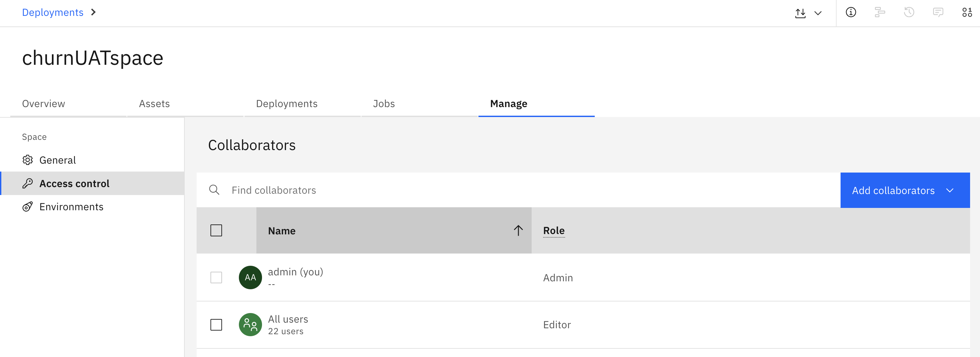Click the 22 users subtitle text
Viewport: 980px width, 357px height.
coord(286,331)
